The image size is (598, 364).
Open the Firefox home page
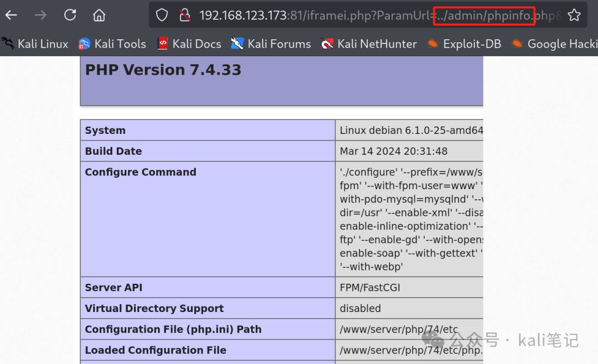99,15
